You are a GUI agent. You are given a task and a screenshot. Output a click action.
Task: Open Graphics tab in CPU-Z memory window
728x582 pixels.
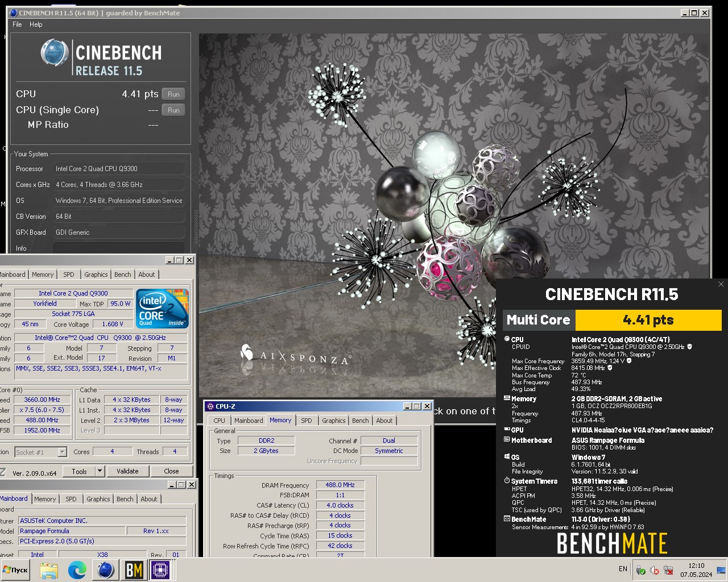334,421
